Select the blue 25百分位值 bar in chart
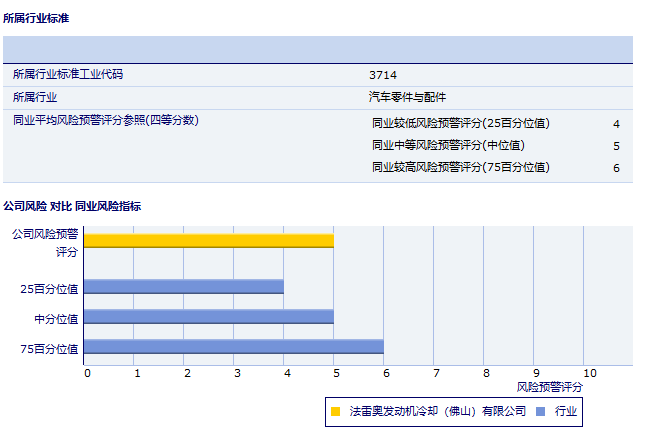 [183, 287]
